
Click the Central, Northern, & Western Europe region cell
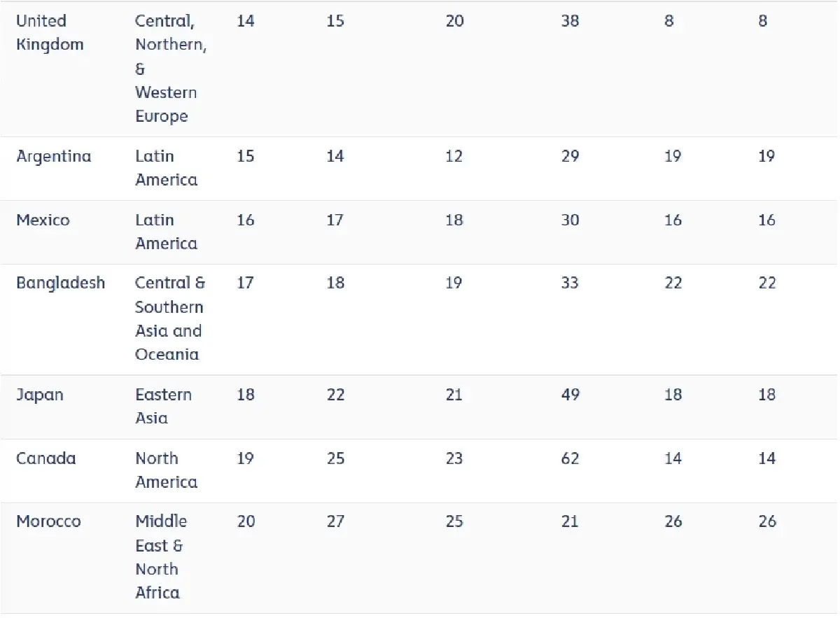tap(171, 69)
